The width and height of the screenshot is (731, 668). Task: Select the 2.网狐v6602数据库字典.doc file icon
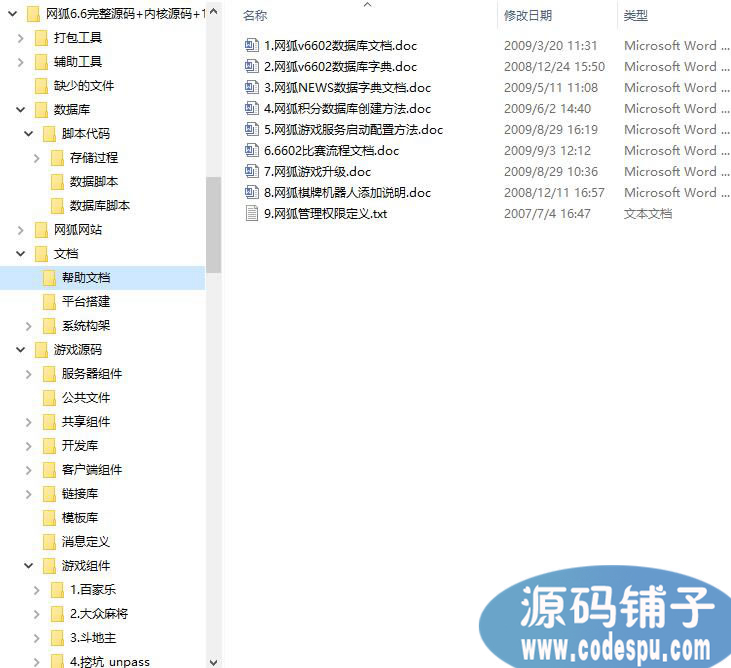click(252, 66)
